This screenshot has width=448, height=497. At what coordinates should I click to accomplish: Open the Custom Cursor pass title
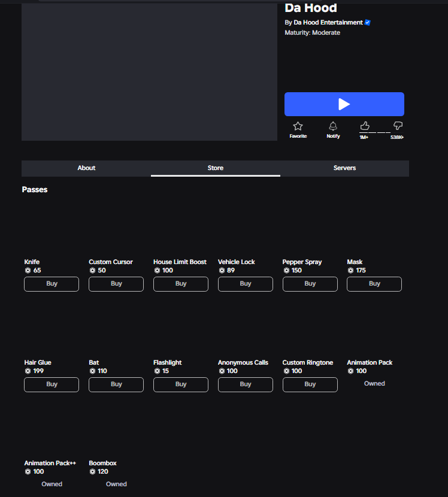[111, 262]
